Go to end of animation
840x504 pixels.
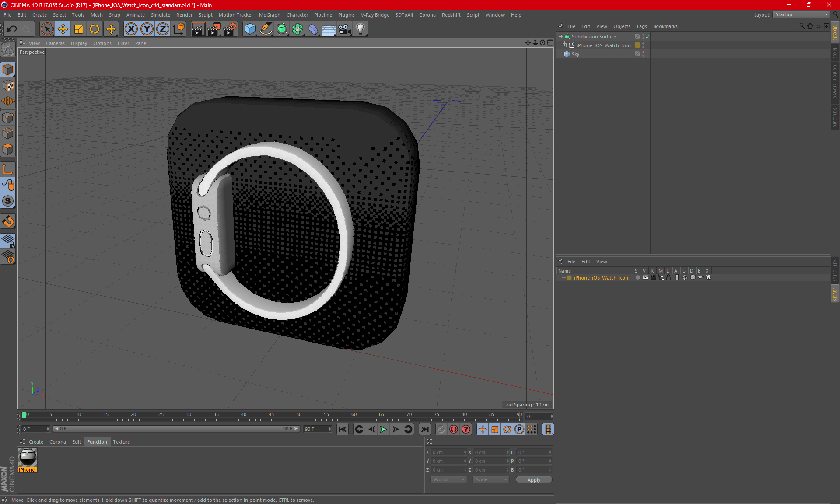pos(424,429)
